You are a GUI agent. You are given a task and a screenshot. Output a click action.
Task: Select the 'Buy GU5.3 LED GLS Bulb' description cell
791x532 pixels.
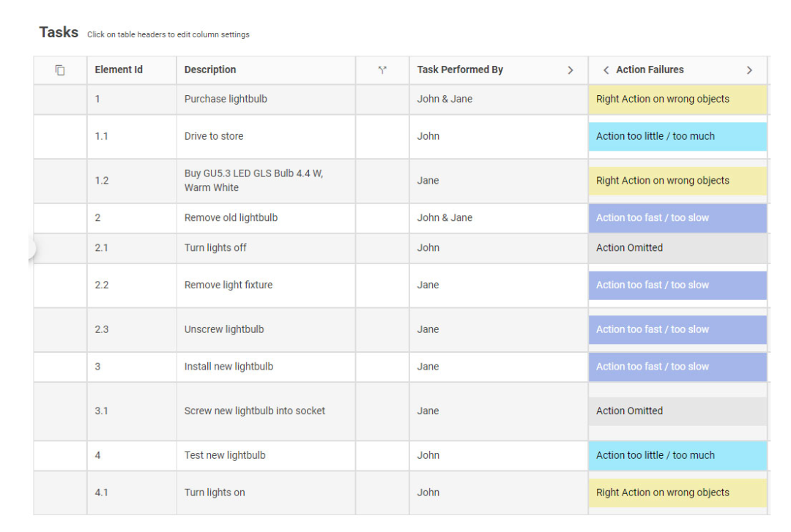pos(253,181)
